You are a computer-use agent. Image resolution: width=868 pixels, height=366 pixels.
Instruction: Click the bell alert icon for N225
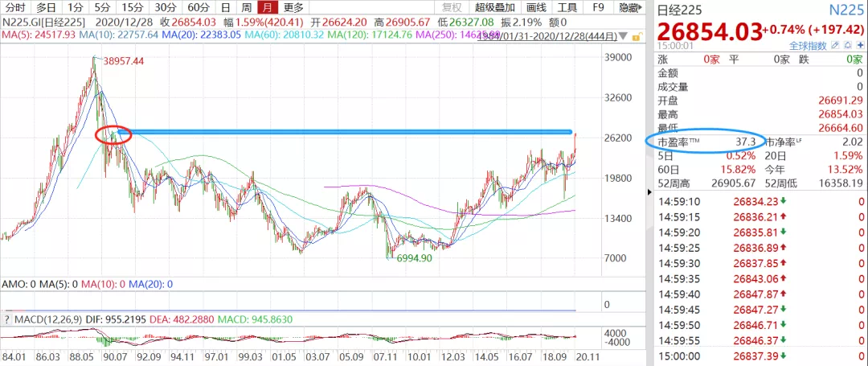pyautogui.click(x=848, y=45)
